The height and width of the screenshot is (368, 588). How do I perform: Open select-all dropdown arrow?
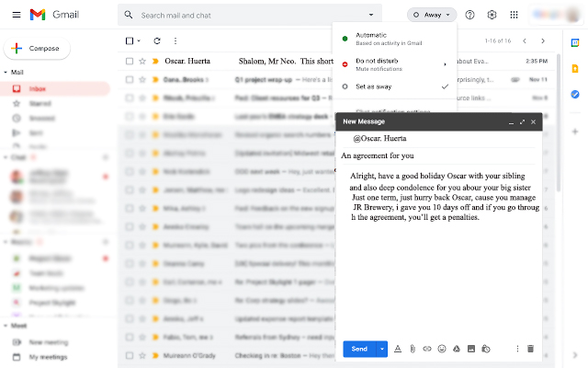tap(139, 40)
